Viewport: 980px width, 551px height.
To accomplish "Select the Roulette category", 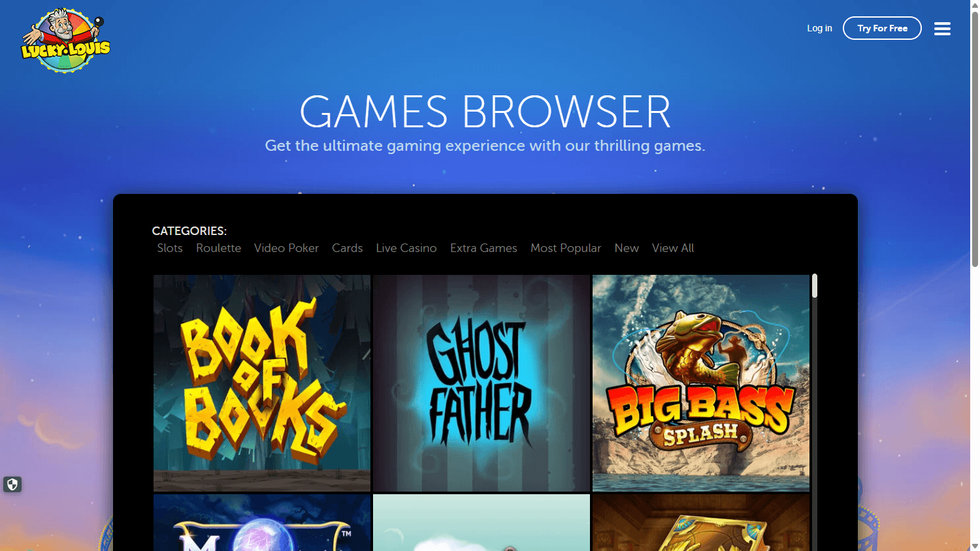I will [218, 248].
